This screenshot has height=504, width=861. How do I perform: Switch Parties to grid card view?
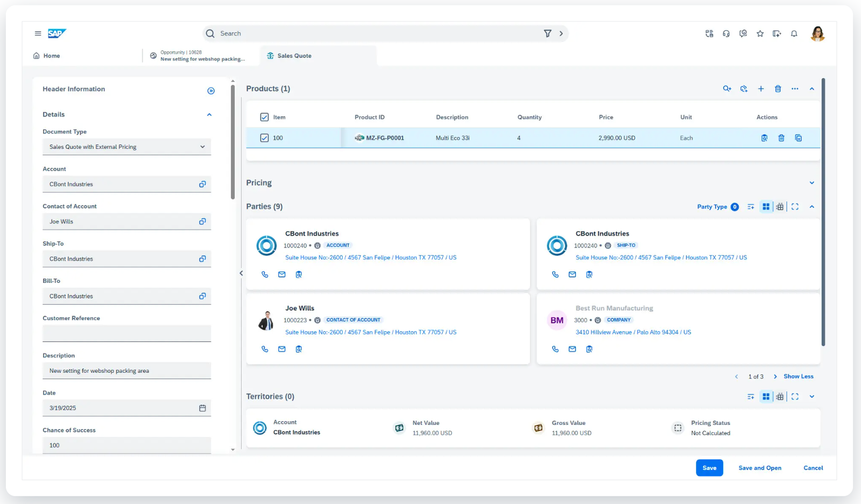pyautogui.click(x=766, y=207)
